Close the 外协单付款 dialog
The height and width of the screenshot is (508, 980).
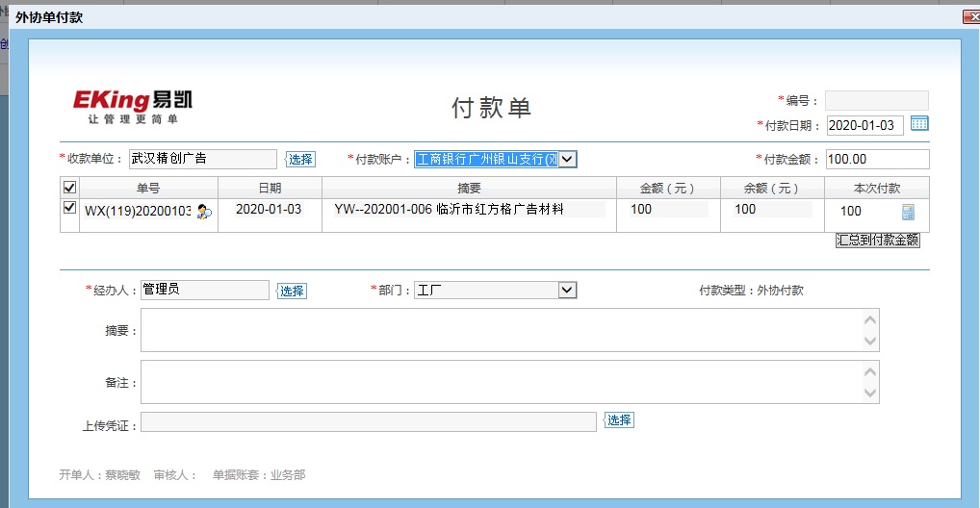coord(969,16)
